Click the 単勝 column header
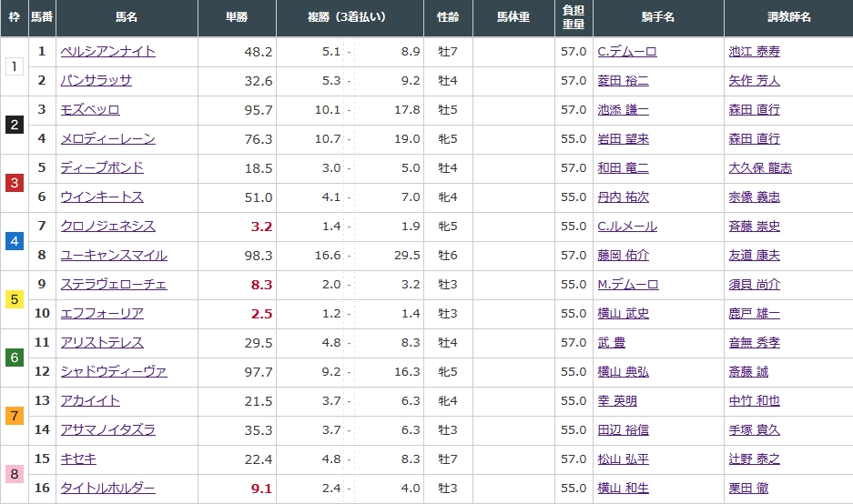 coord(237,17)
